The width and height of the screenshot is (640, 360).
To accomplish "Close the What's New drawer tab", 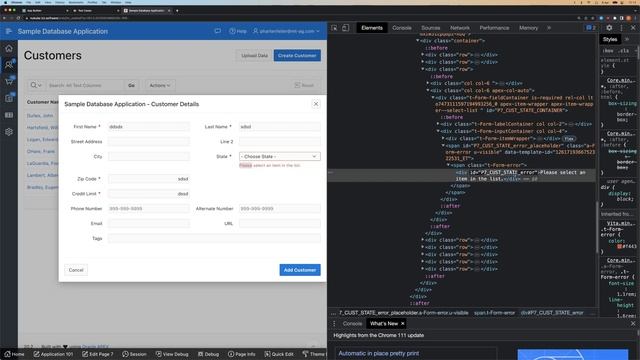I will tap(403, 324).
